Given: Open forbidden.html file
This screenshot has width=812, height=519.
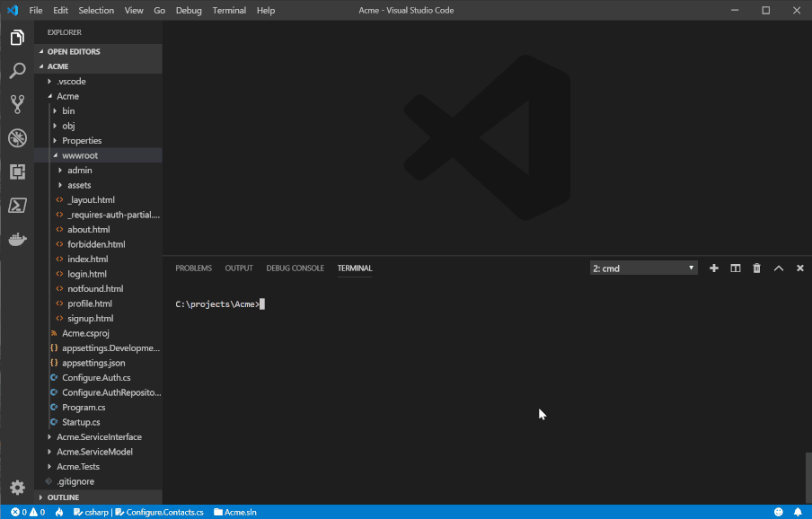Looking at the screenshot, I should pyautogui.click(x=99, y=244).
